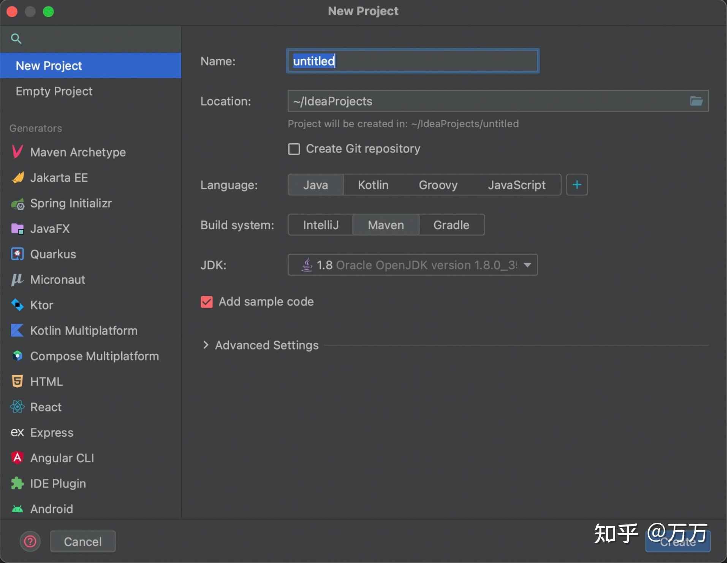The height and width of the screenshot is (564, 728).
Task: Select IDE Plugin generator label
Action: point(58,484)
